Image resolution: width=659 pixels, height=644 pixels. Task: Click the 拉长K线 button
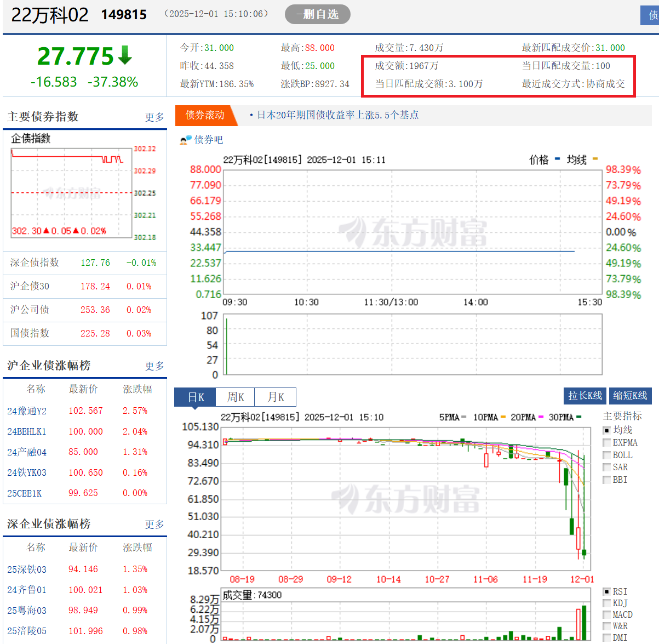tap(585, 396)
